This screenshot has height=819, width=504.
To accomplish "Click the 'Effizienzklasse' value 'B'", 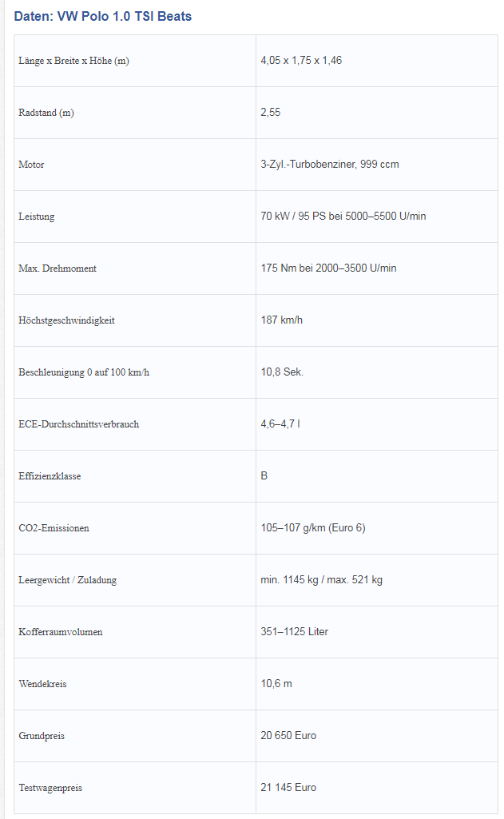I will click(x=264, y=476).
